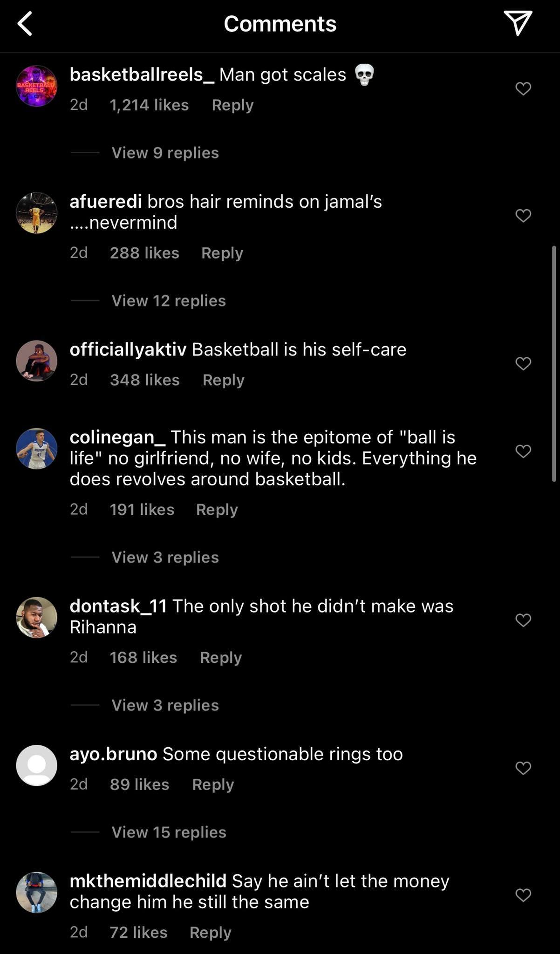
Task: Show View 15 replies under ayo.bruno
Action: (169, 832)
